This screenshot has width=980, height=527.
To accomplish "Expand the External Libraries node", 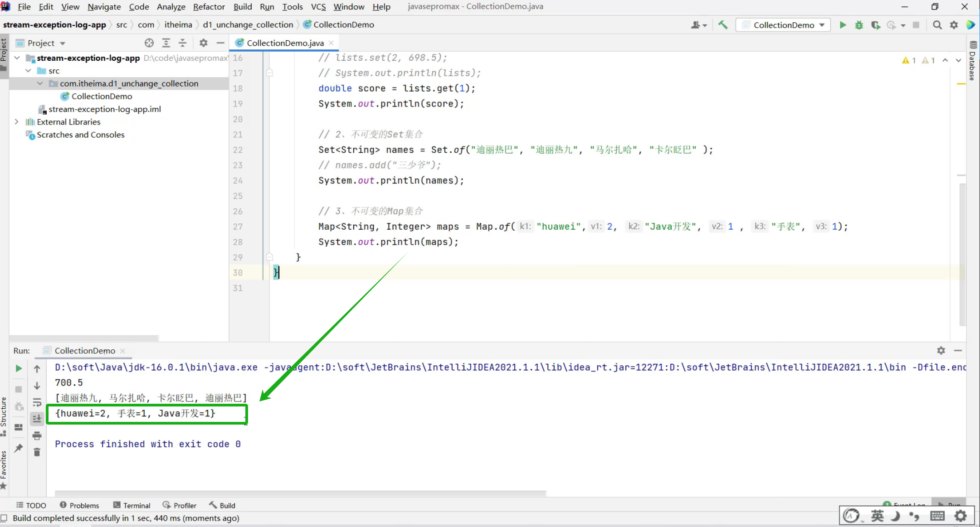I will click(x=17, y=122).
